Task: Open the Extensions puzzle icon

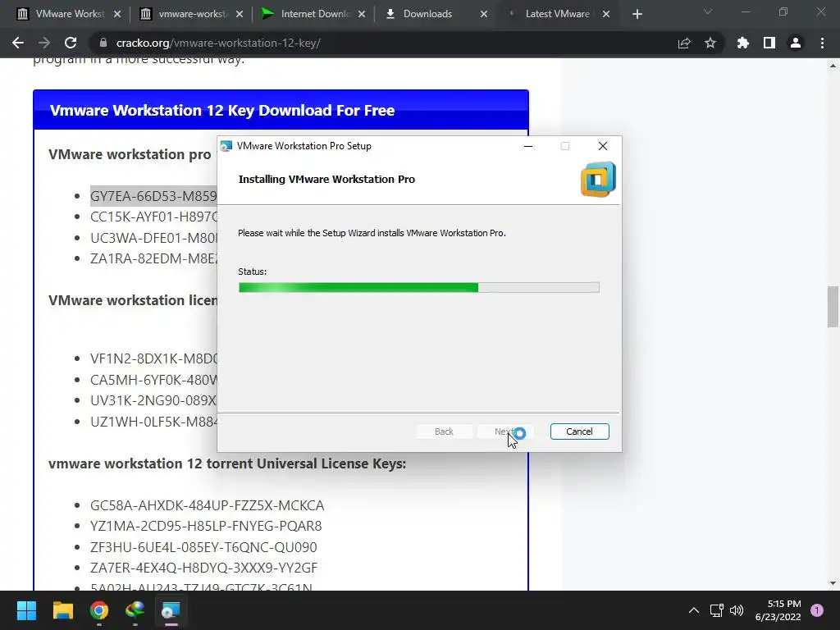Action: click(x=742, y=43)
